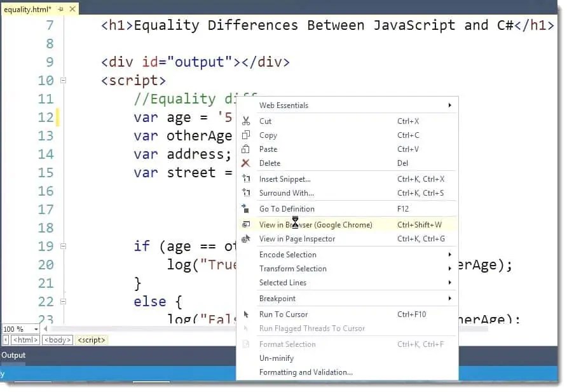Click the Output panel header
Screen dimensions: 567x392
[13, 355]
